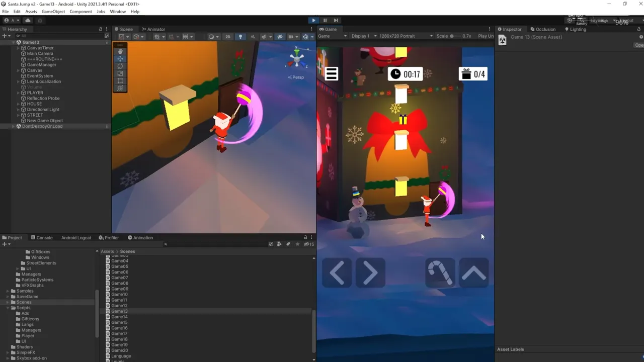The height and width of the screenshot is (362, 644).
Task: Select the Rect tool in Scene view
Action: point(120,81)
